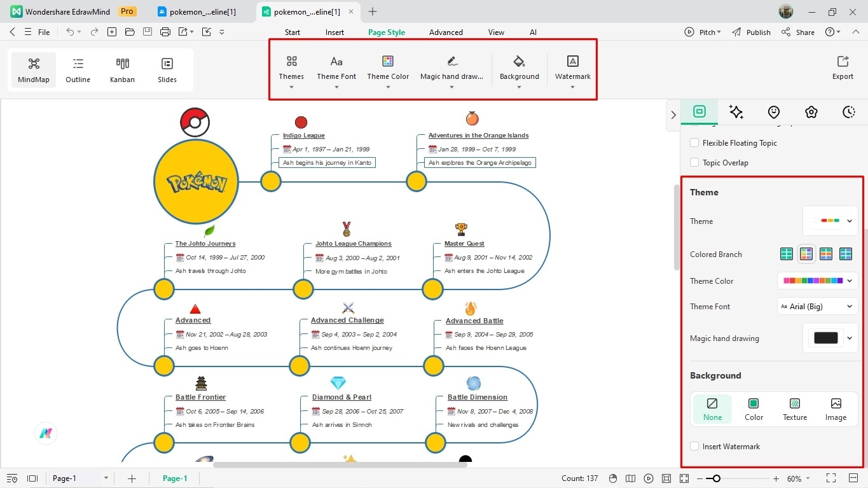This screenshot has height=488, width=868.
Task: Add a new document tab with plus
Action: pyautogui.click(x=373, y=11)
